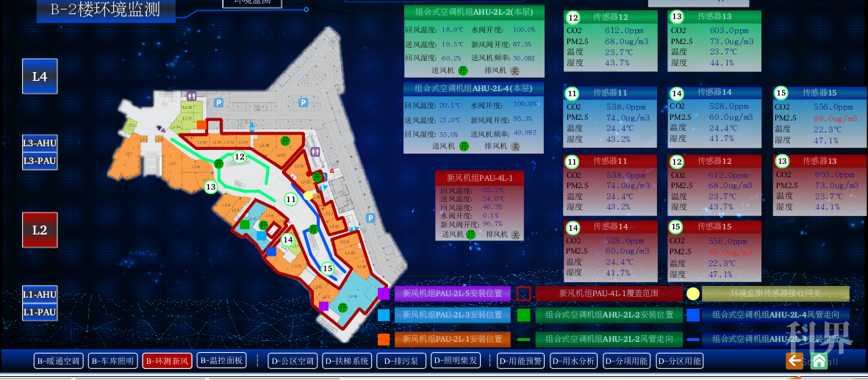Click the parking P icon in the upper lot

(303, 102)
